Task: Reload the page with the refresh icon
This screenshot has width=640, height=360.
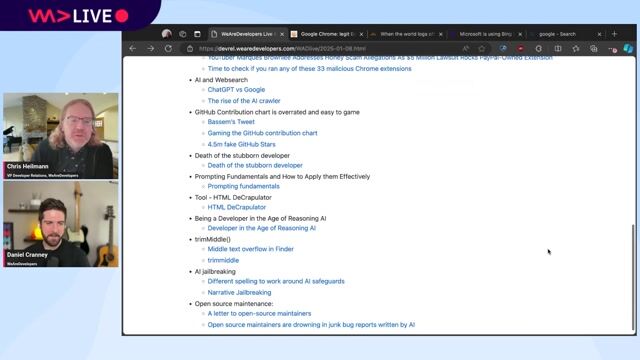Action: pos(168,49)
